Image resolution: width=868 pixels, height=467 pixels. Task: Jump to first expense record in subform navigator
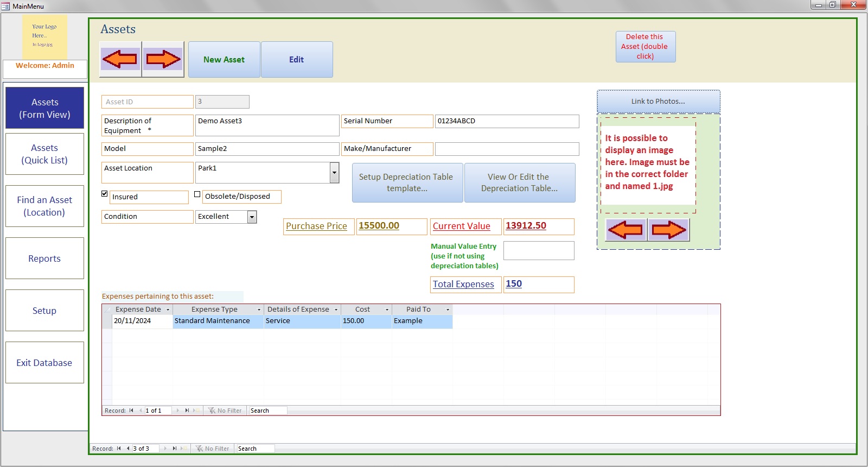tap(131, 411)
